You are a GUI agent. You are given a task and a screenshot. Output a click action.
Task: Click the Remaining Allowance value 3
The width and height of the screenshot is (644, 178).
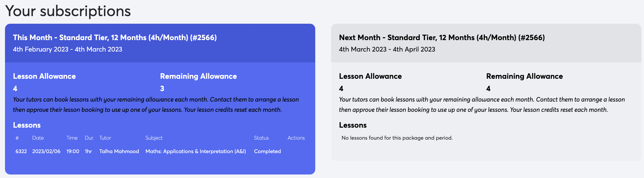(162, 88)
